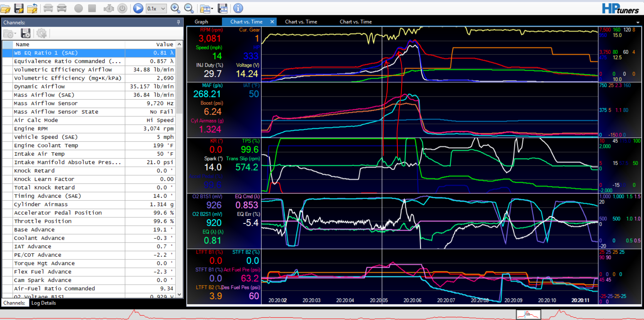Toggle pin on the Channels panel

pyautogui.click(x=178, y=22)
